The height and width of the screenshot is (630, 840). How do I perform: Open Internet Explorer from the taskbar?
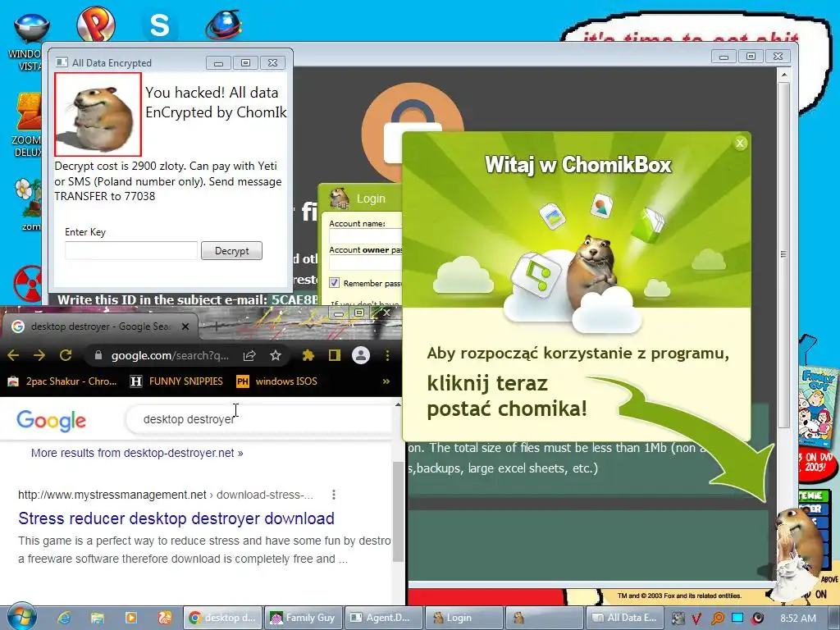64,618
